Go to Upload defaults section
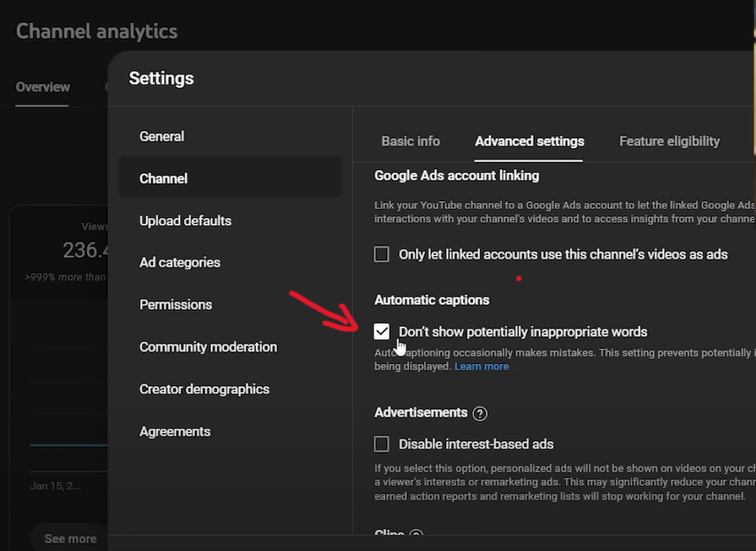 pos(185,221)
